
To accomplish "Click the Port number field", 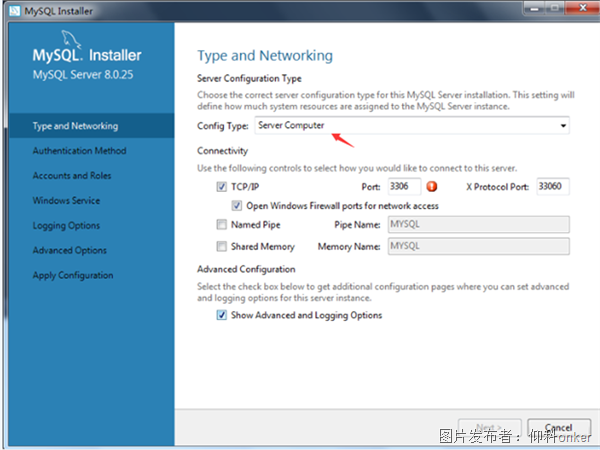I will 404,186.
